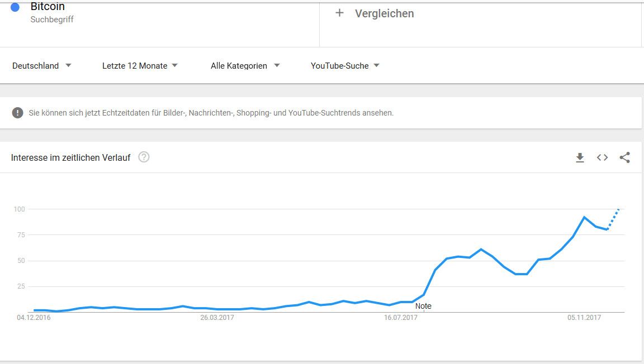Expand the Letzte 12 Monate time range
This screenshot has width=644, height=364.
[x=140, y=65]
